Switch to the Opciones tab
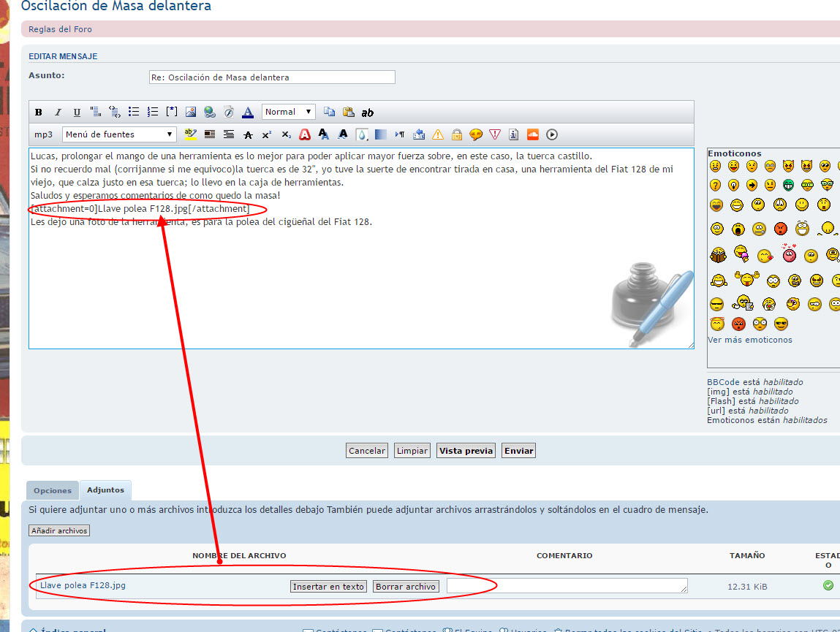 (x=53, y=491)
